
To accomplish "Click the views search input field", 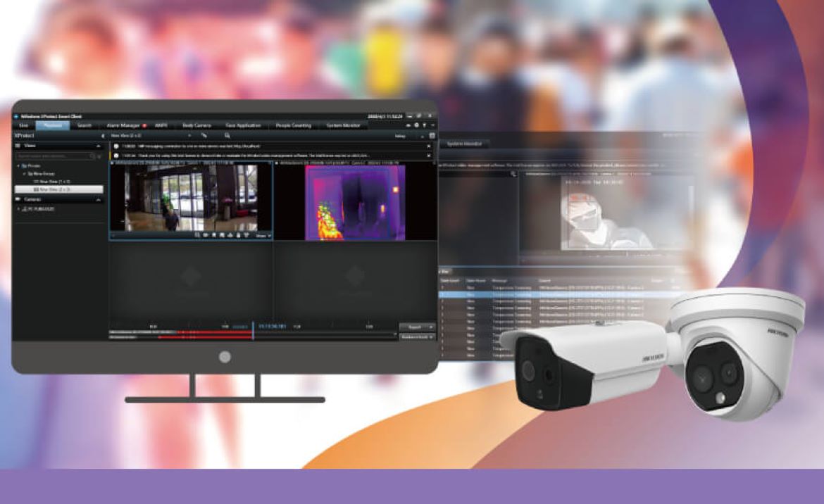I will 53,156.
